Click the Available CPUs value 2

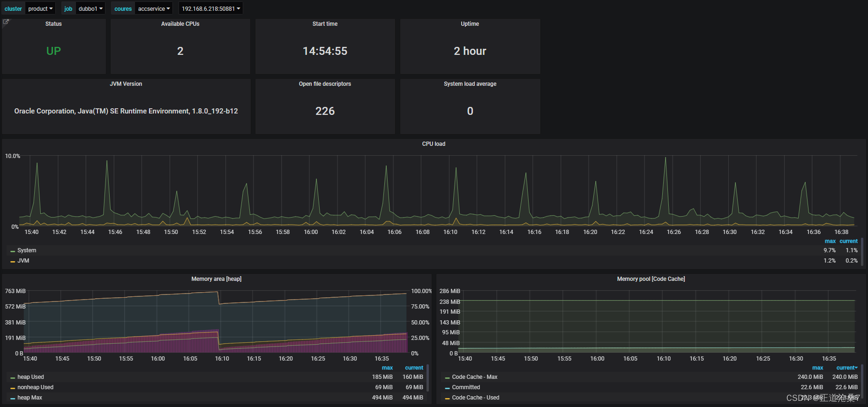(180, 51)
